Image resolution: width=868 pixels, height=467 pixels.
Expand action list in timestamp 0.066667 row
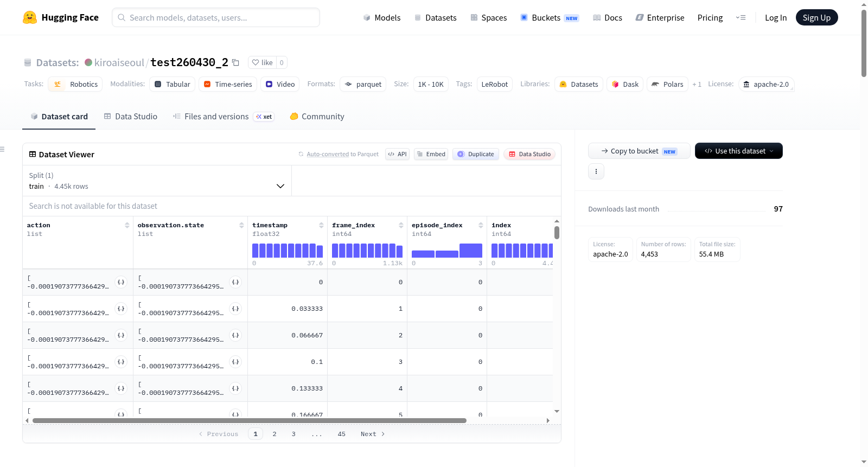pyautogui.click(x=121, y=335)
